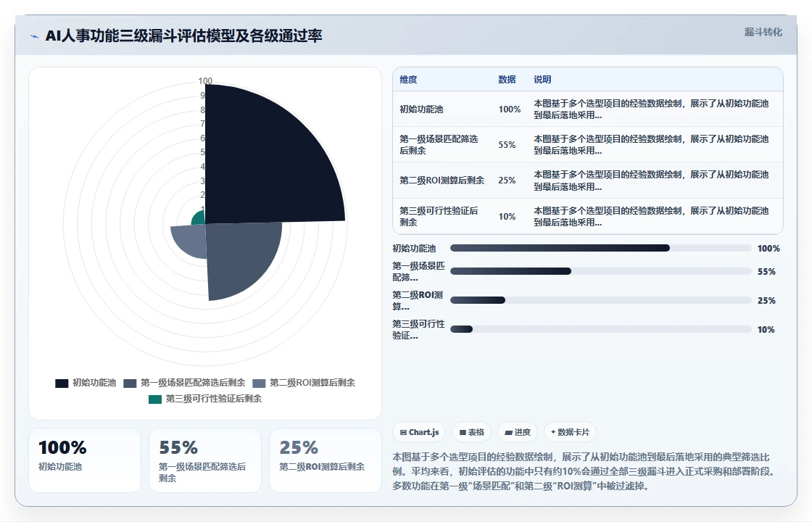Click the 100 axis tick label
The width and height of the screenshot is (812, 522).
pos(205,80)
